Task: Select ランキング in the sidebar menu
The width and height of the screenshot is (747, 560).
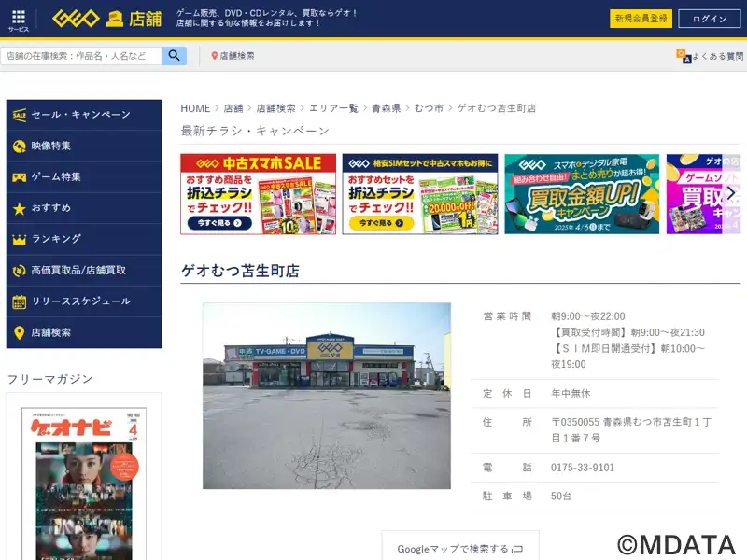Action: (x=84, y=240)
